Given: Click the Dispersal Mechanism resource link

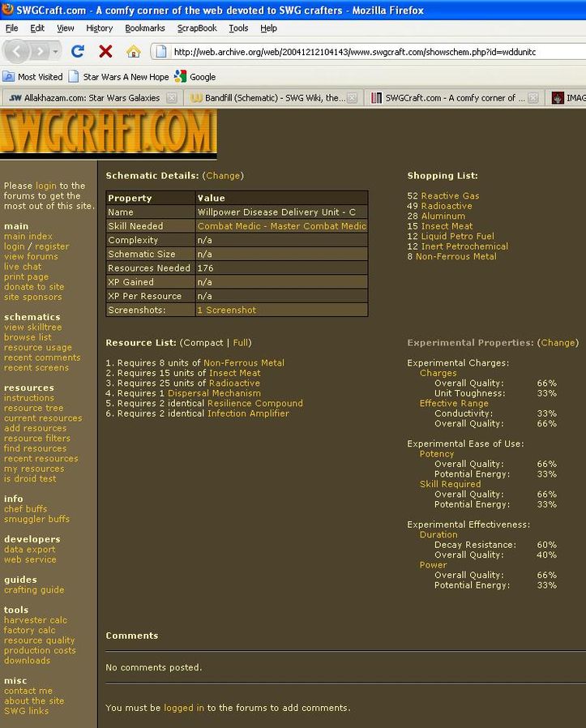Looking at the screenshot, I should (203, 393).
